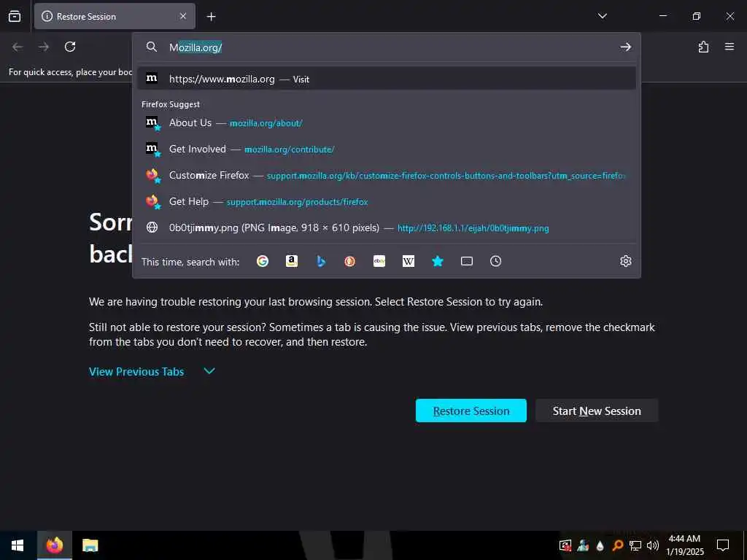Click Firefox icon in taskbar
This screenshot has width=747, height=560.
click(x=54, y=545)
